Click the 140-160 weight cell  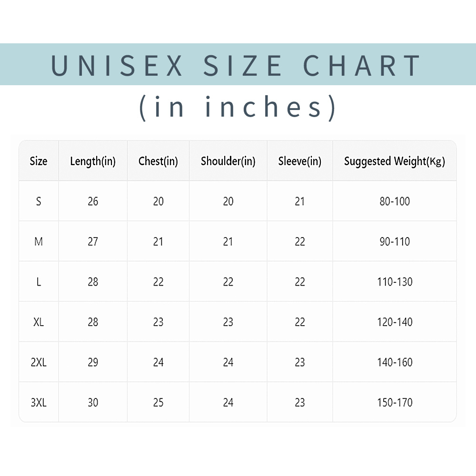tap(395, 362)
